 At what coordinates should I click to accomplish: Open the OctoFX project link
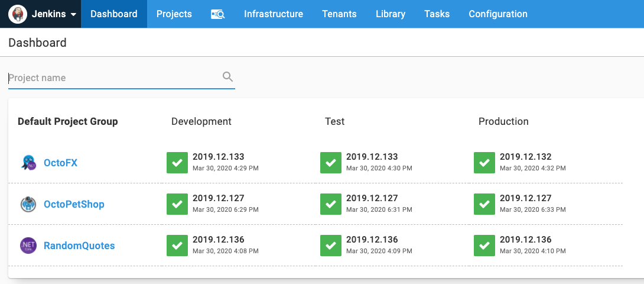tap(61, 163)
